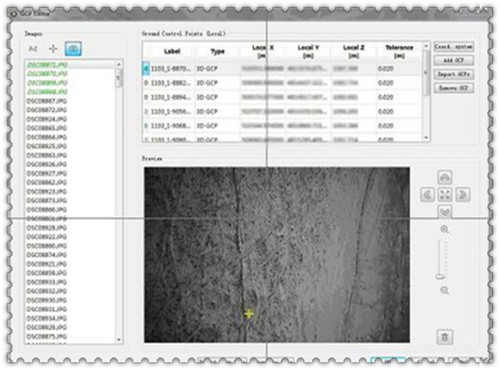Click the zoom in magnifier icon
The height and width of the screenshot is (370, 500).
[444, 229]
